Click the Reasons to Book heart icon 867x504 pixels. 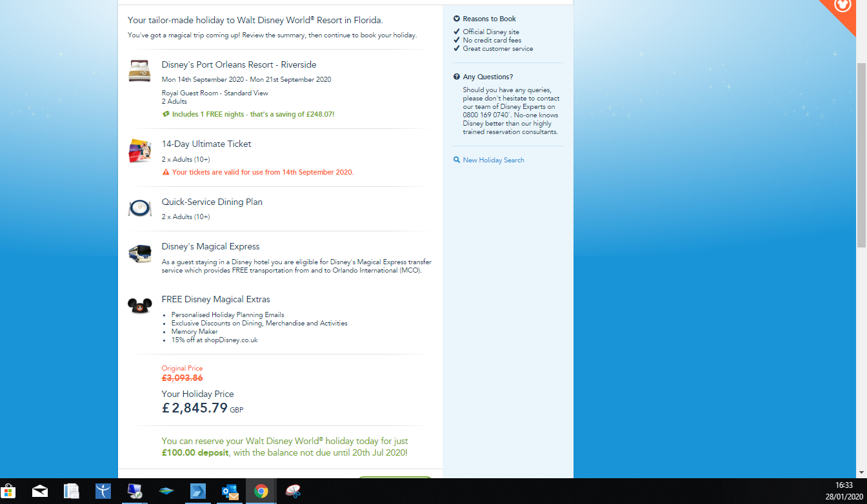[457, 19]
